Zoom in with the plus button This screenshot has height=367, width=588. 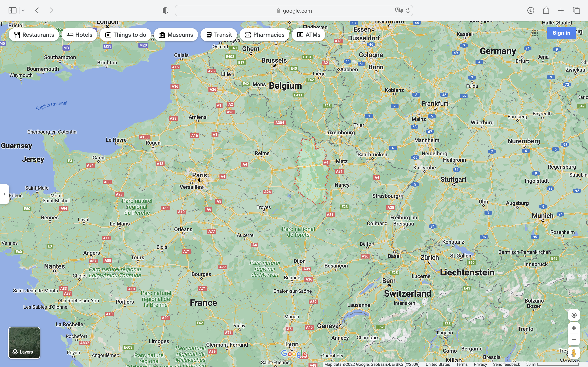tap(574, 328)
